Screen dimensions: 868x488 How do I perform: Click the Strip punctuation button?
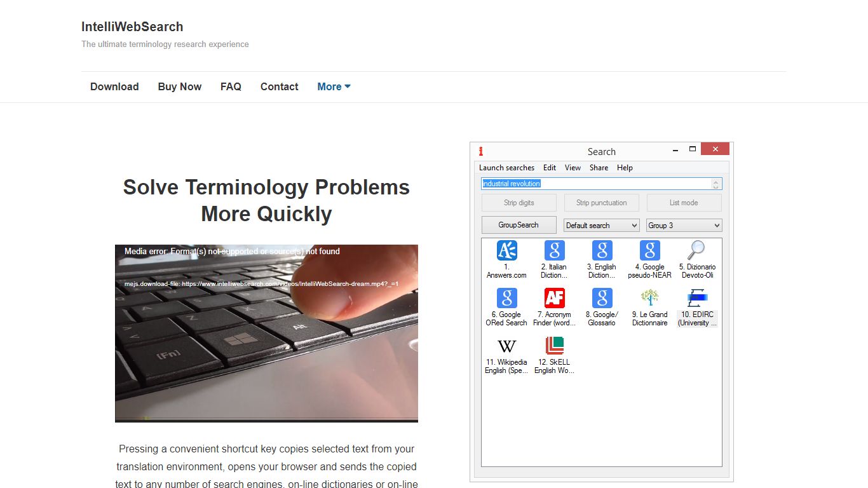click(x=601, y=203)
